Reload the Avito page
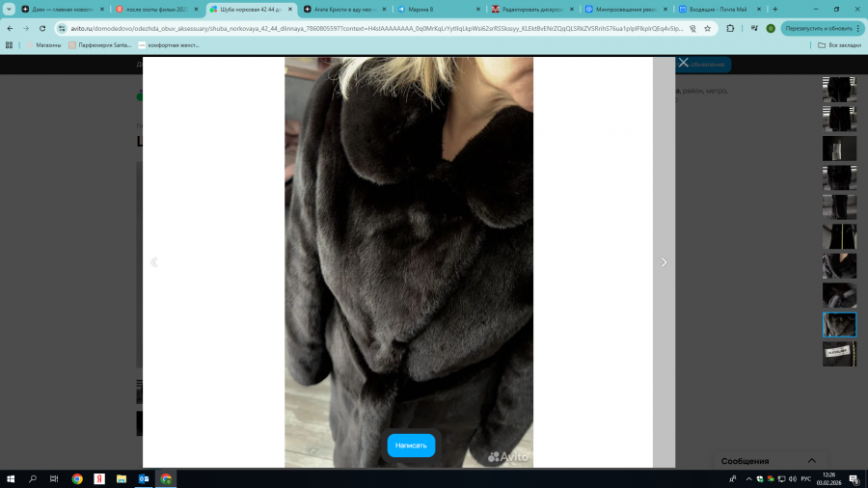This screenshot has width=868, height=488. [x=42, y=29]
